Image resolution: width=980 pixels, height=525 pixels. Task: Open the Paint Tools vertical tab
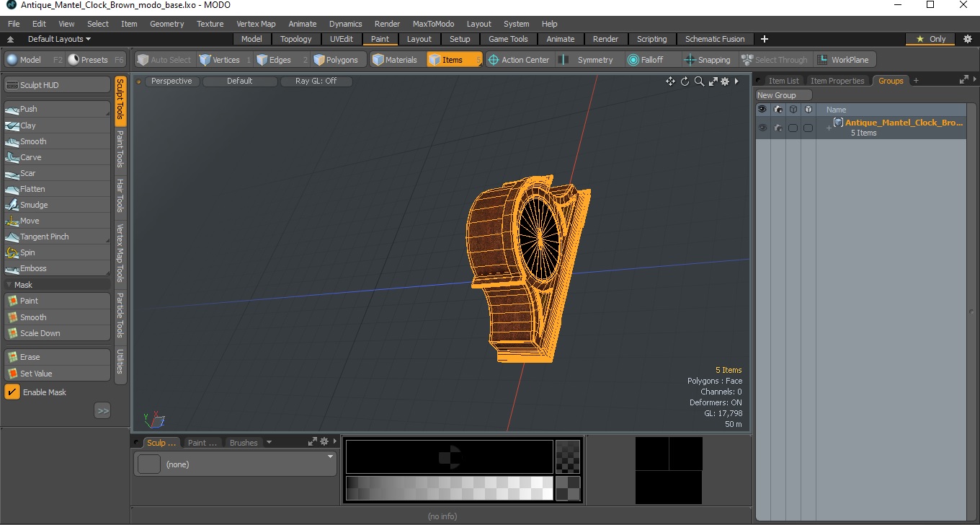pos(120,149)
